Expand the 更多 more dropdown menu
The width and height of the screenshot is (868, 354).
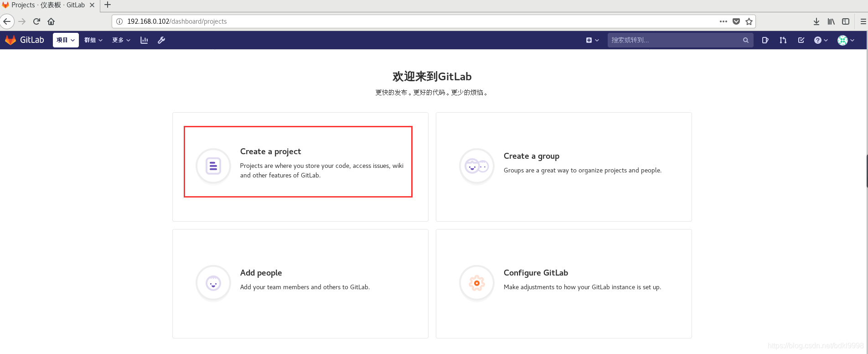tap(121, 40)
